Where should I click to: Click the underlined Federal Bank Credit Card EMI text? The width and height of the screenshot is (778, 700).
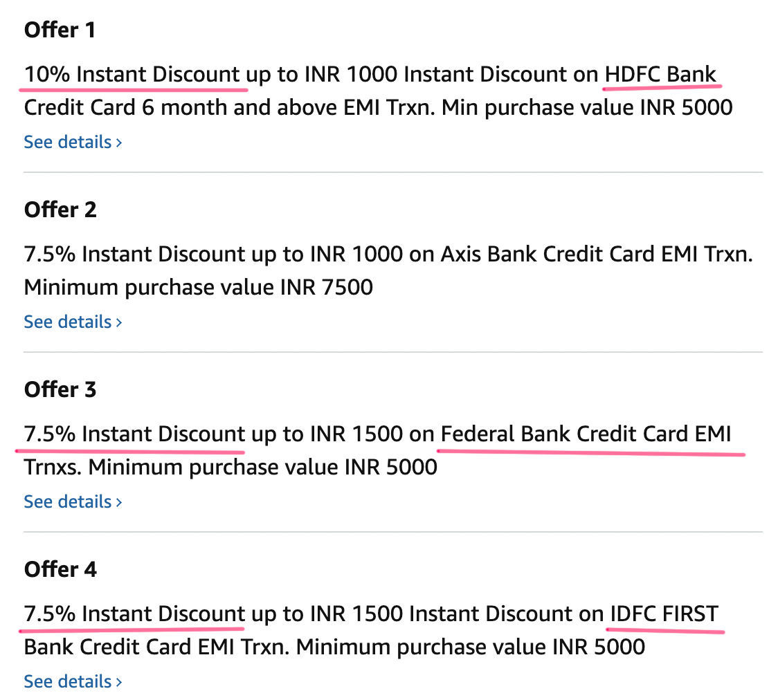tap(586, 434)
